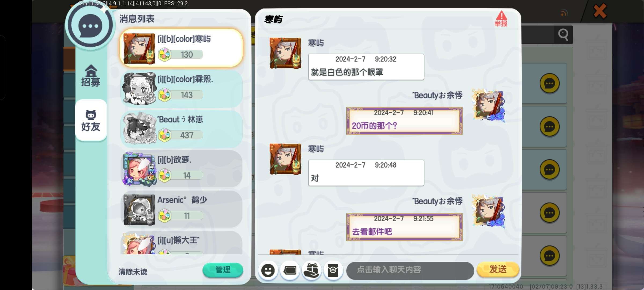Select the Beaut 林崽 conversation entry
This screenshot has width=644, height=290.
pos(182,129)
